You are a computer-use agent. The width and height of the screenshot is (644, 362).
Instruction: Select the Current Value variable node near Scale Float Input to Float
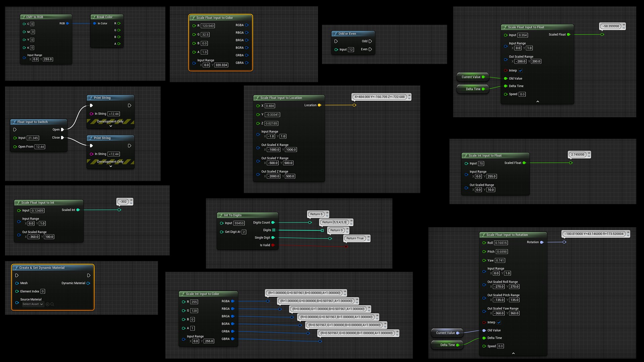click(471, 77)
